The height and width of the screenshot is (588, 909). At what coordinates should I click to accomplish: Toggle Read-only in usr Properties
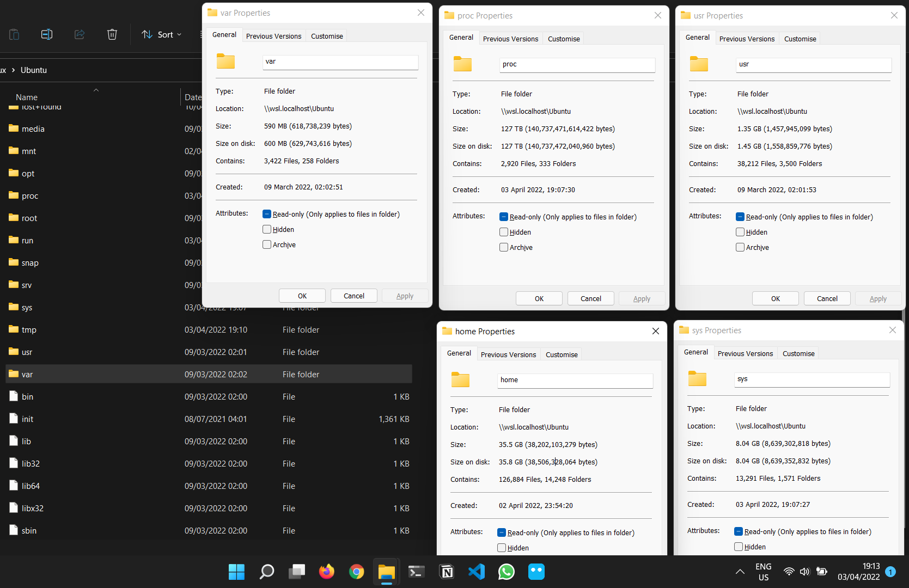(x=740, y=216)
